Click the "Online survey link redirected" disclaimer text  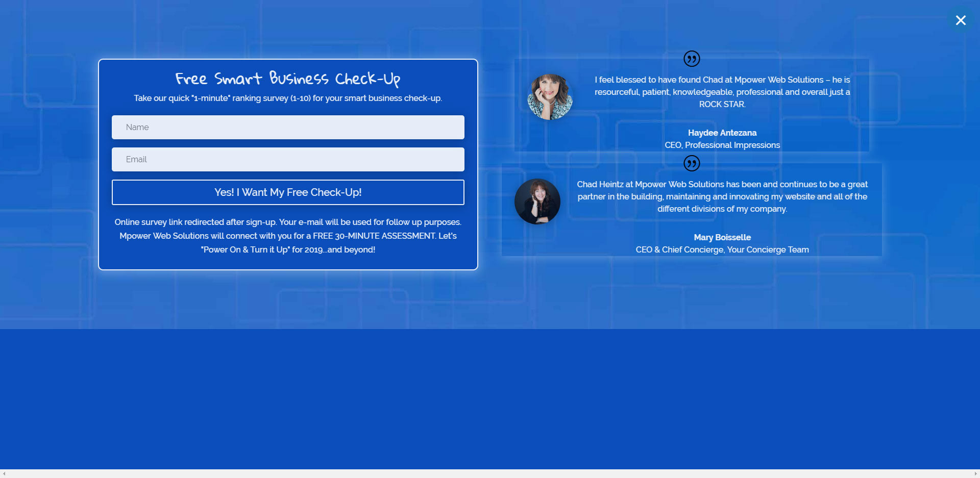[x=288, y=236]
